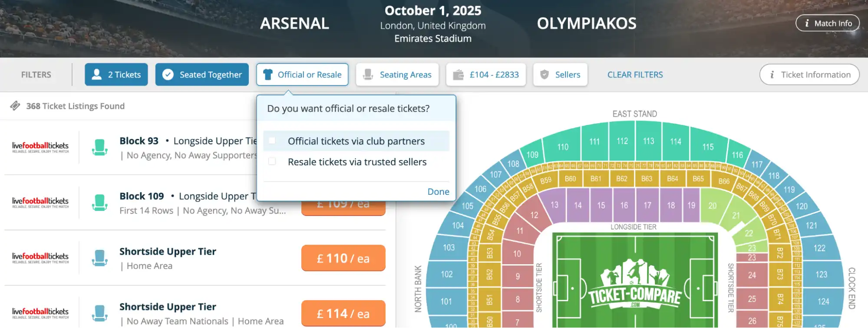Check Resale tickets via trusted sellers
Image resolution: width=868 pixels, height=328 pixels.
[x=272, y=161]
